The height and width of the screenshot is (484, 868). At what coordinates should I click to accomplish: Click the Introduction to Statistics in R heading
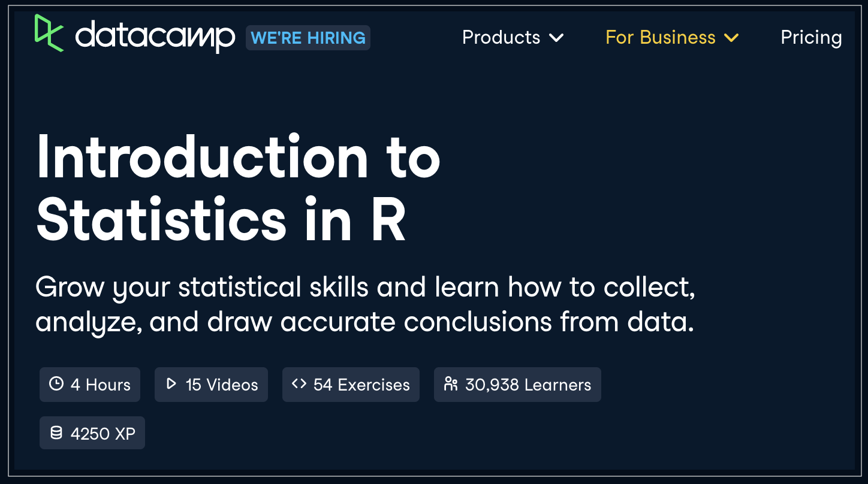[239, 188]
